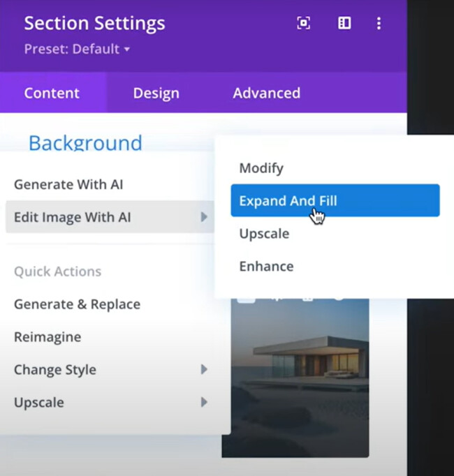Click the expand modal fullscreen icon
The width and height of the screenshot is (454, 476).
[303, 23]
